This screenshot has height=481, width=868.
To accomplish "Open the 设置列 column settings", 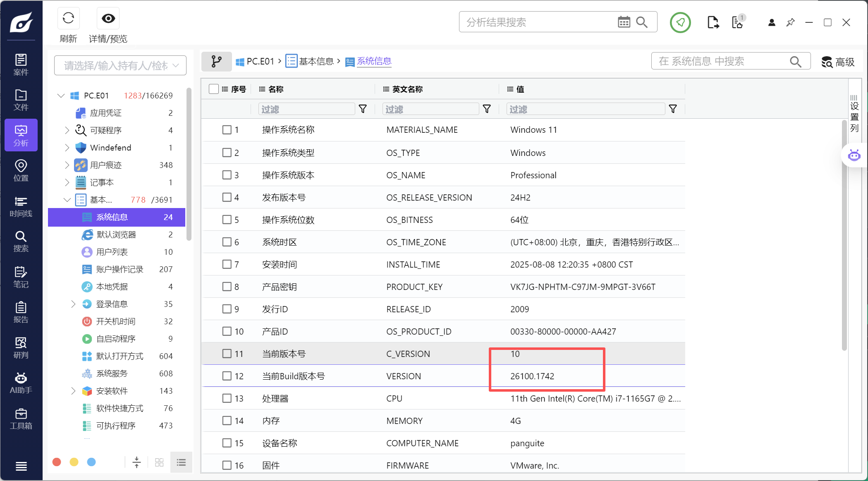I will (x=854, y=114).
